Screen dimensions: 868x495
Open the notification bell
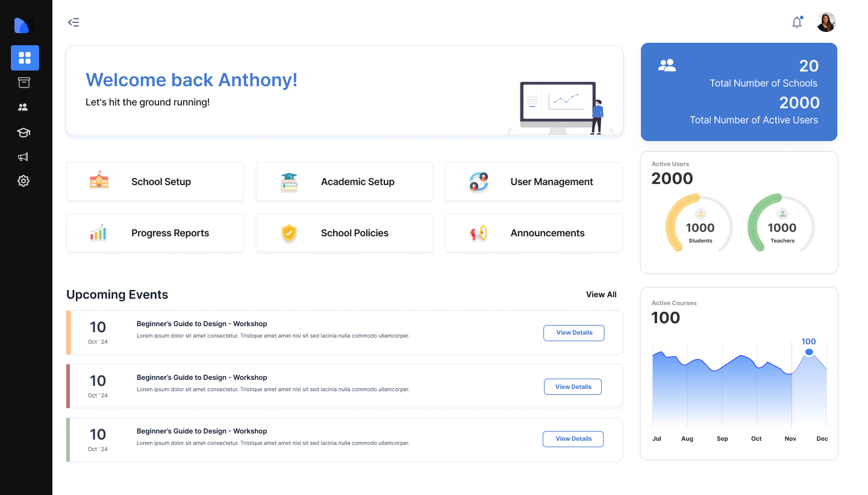click(x=797, y=22)
